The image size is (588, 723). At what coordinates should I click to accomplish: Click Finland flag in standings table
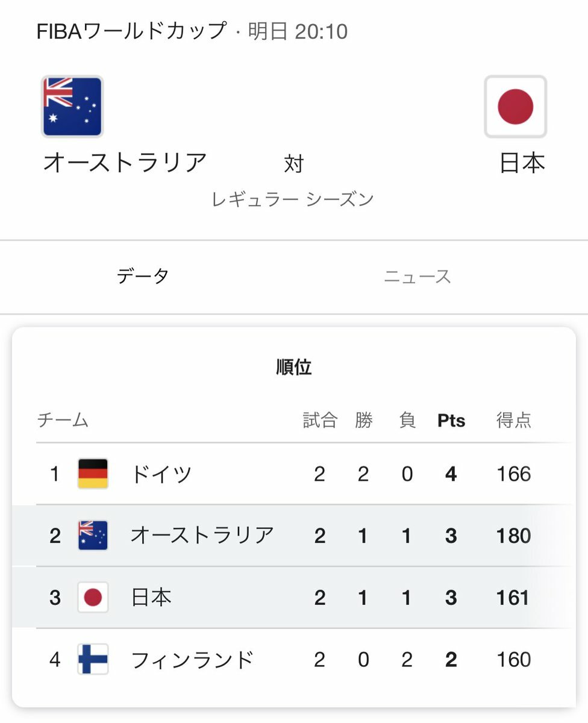93,659
